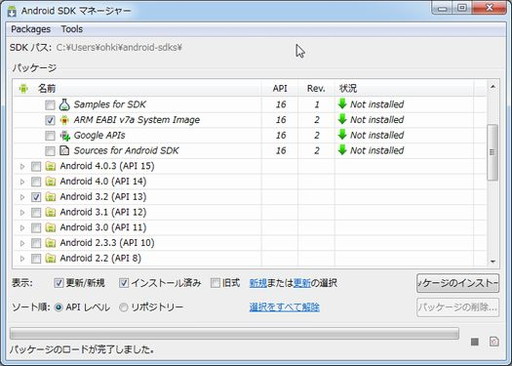The height and width of the screenshot is (366, 512).
Task: Click the Rev. column header
Action: pyautogui.click(x=316, y=88)
